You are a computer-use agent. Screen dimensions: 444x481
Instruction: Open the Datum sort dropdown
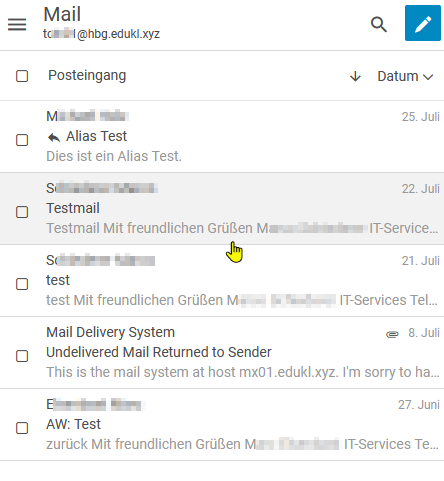point(405,76)
